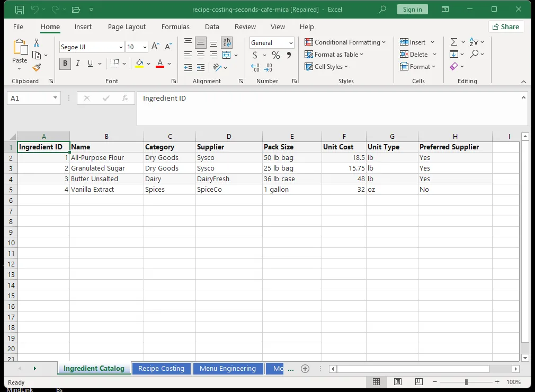
Task: Toggle Wrap Text button
Action: (x=227, y=42)
